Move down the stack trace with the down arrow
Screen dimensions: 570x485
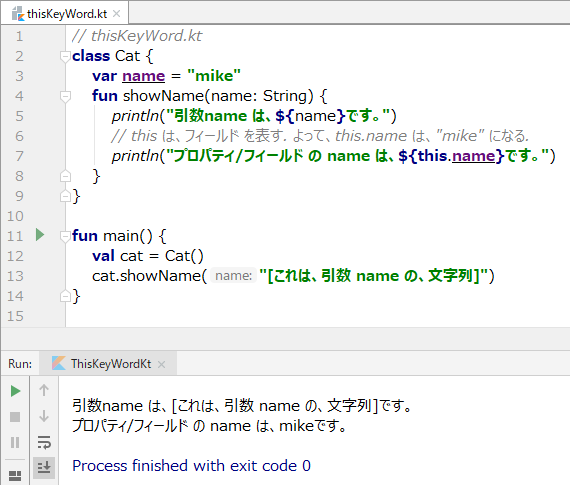click(44, 416)
